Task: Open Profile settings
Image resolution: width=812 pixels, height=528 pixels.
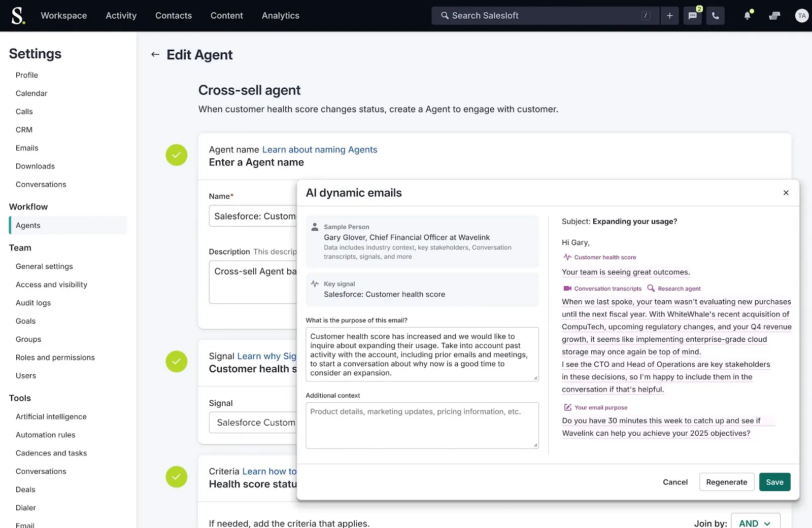Action: [27, 75]
